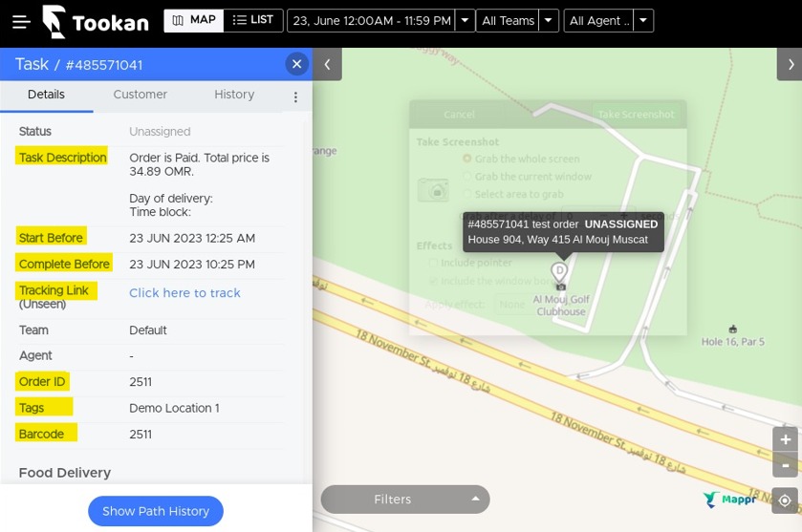The height and width of the screenshot is (532, 802).
Task: Close the Task details panel
Action: tap(296, 64)
